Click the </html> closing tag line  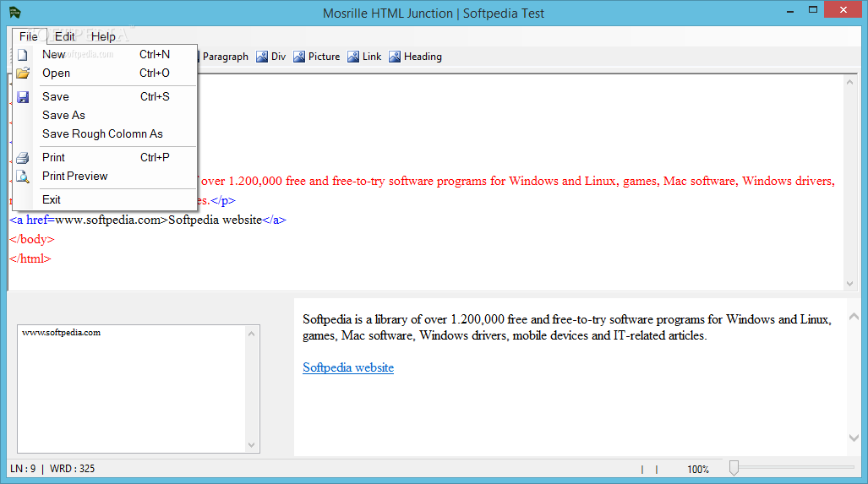[x=30, y=258]
